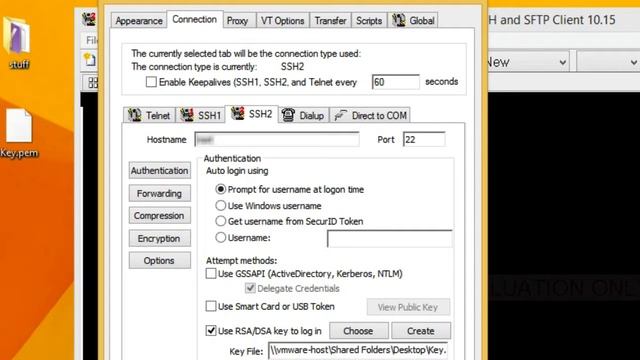The height and width of the screenshot is (360, 640).
Task: Open the Authentication settings section
Action: pos(160,171)
